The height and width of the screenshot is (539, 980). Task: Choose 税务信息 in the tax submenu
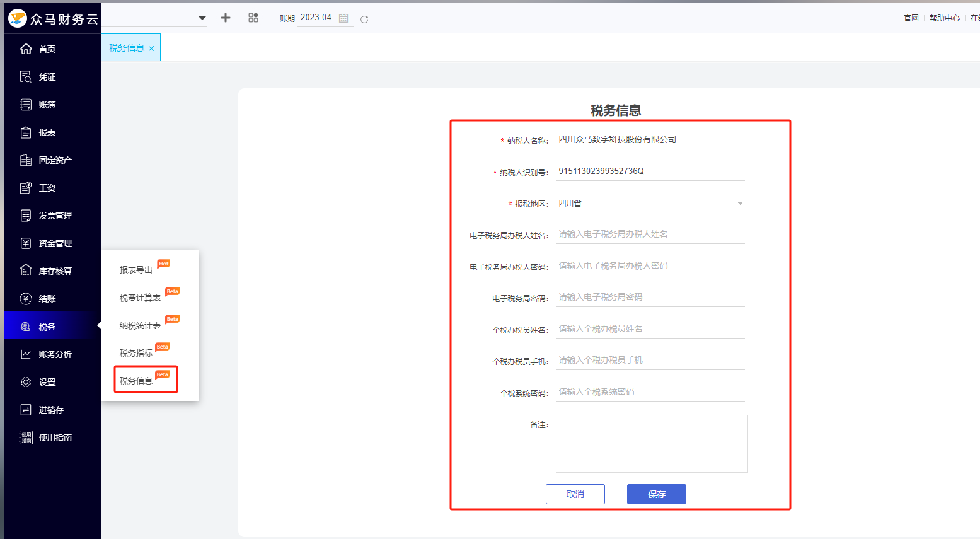[x=136, y=381]
